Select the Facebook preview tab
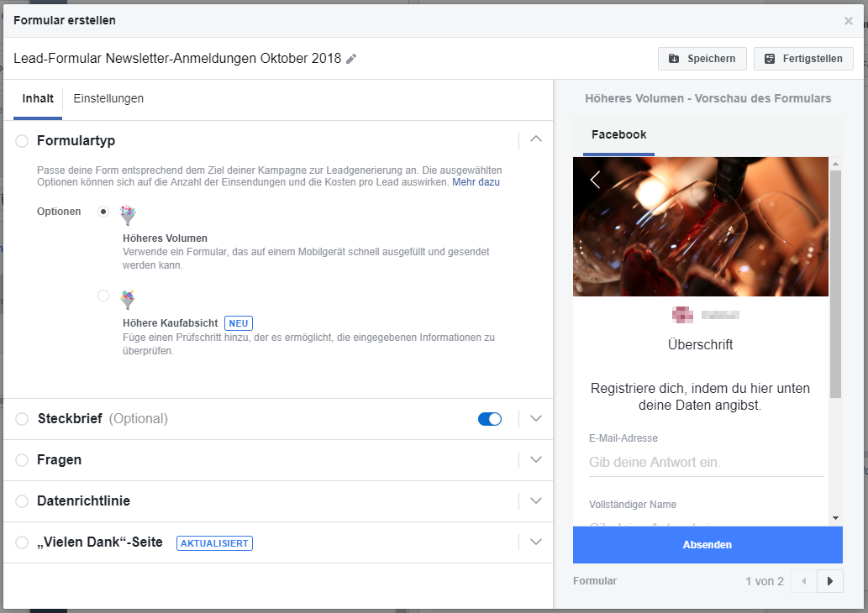 click(x=618, y=134)
